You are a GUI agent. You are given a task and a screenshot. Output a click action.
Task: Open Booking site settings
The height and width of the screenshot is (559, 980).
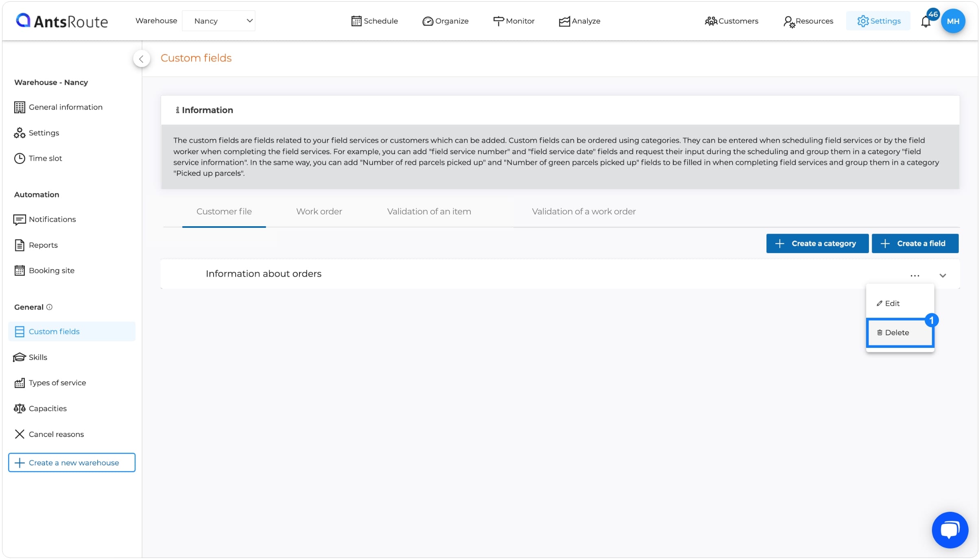tap(44, 271)
